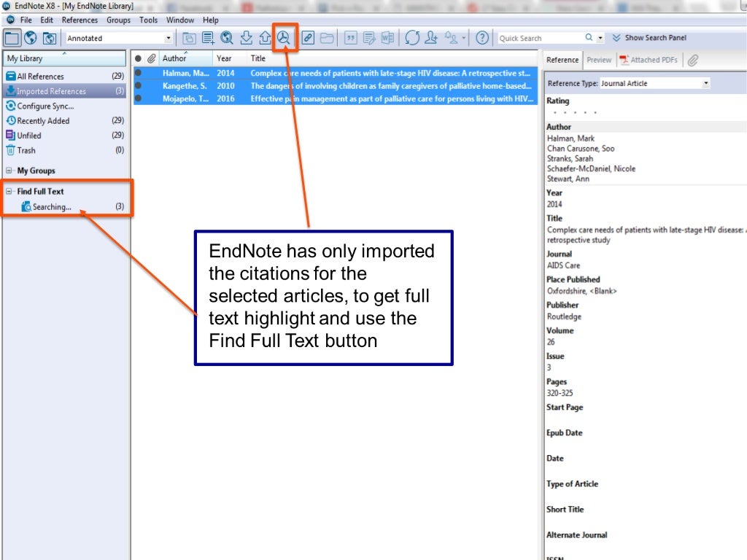Image resolution: width=747 pixels, height=560 pixels.
Task: Click Return to Word Processor icon
Action: pyautogui.click(x=388, y=38)
